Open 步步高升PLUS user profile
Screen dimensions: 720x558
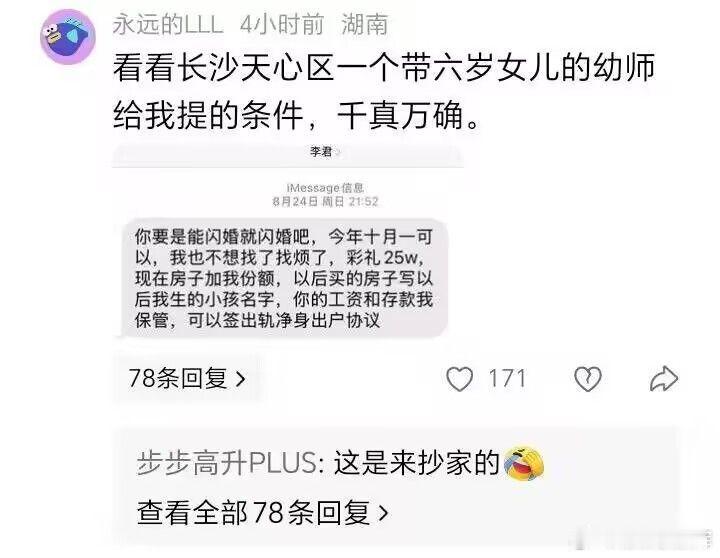(x=226, y=463)
